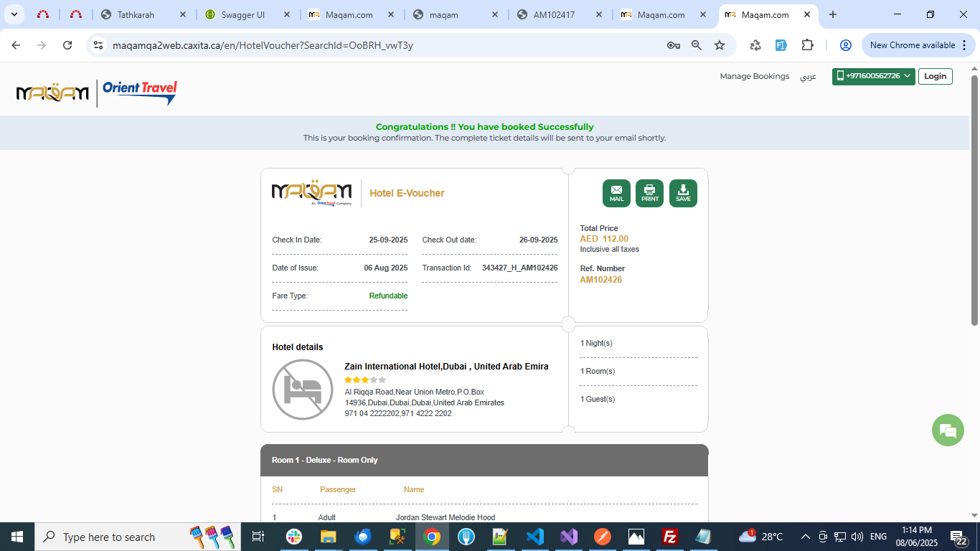The width and height of the screenshot is (980, 551).
Task: Click the SAVE voucher download icon
Action: [683, 193]
